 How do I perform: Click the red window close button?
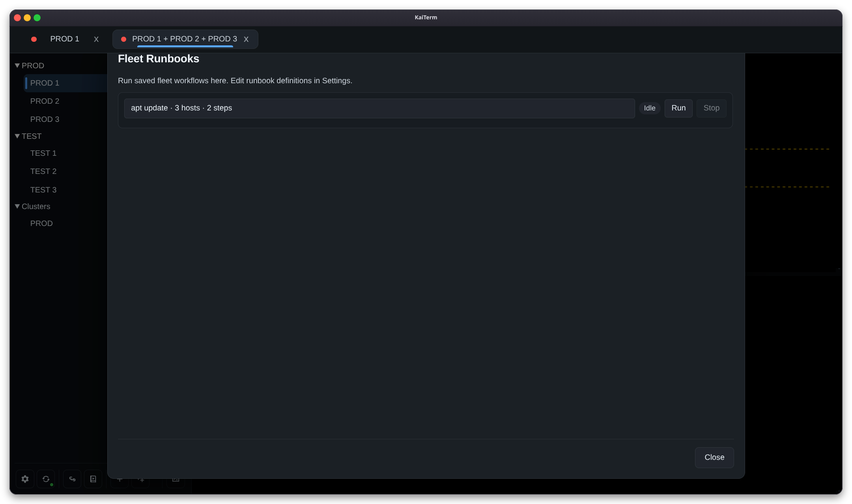pos(17,18)
